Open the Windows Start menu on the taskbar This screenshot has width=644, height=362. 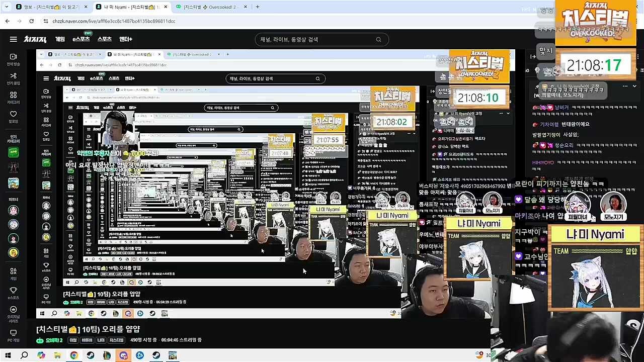pos(8,355)
